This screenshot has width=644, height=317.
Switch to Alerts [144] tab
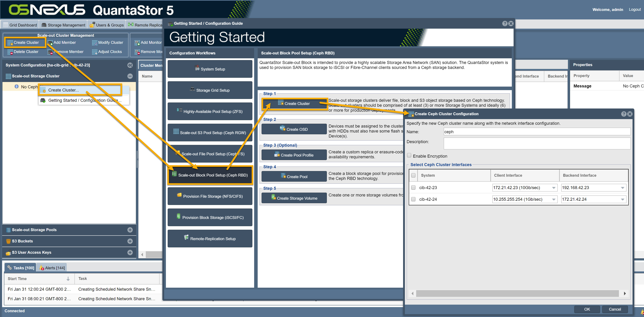52,268
